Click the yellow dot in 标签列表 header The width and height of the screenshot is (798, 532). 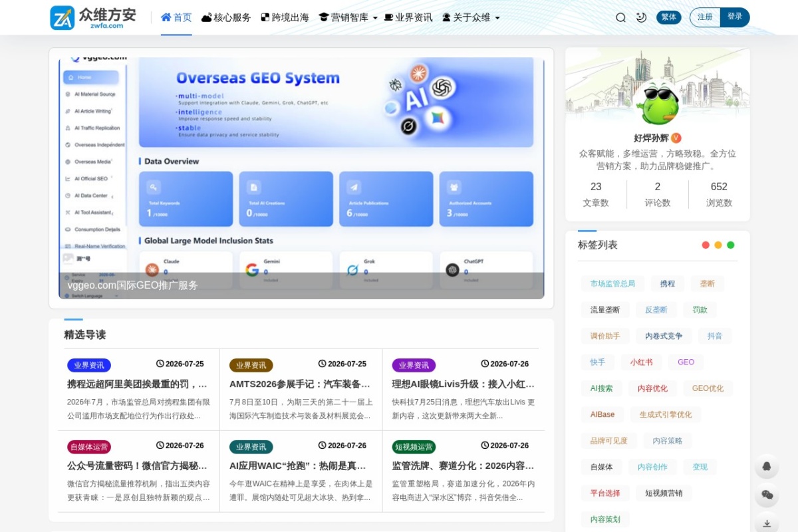(x=718, y=245)
